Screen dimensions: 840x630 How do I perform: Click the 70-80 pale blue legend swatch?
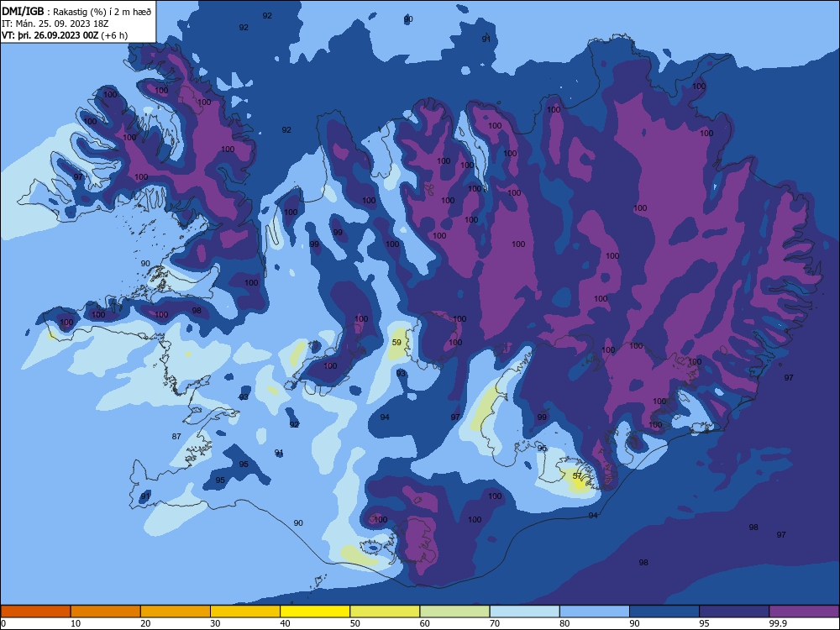pyautogui.click(x=524, y=612)
